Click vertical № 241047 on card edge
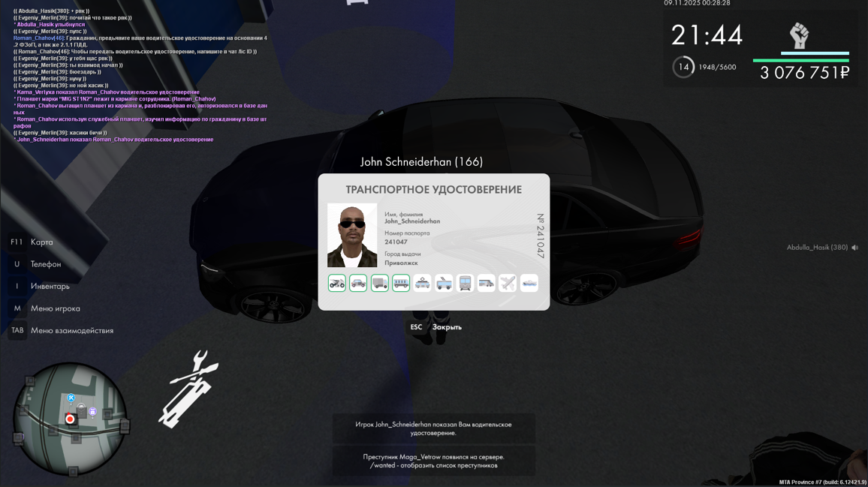868x487 pixels. (x=541, y=236)
